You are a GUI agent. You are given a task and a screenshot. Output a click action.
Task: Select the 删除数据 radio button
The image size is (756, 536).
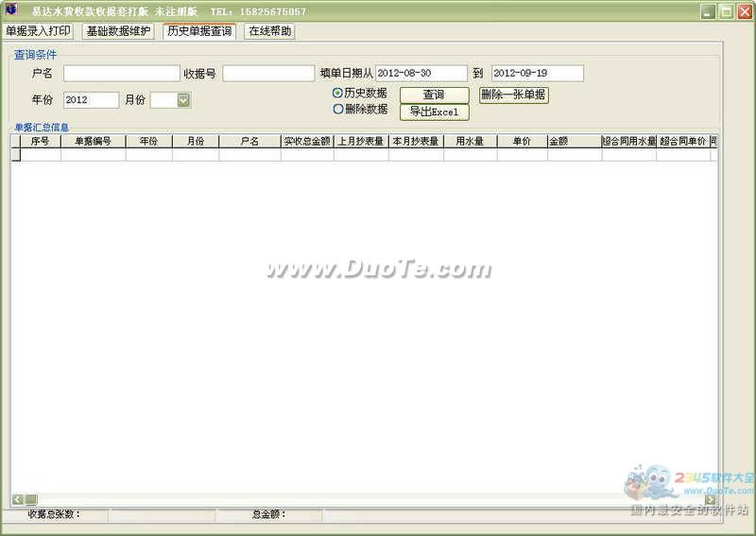pos(338,109)
